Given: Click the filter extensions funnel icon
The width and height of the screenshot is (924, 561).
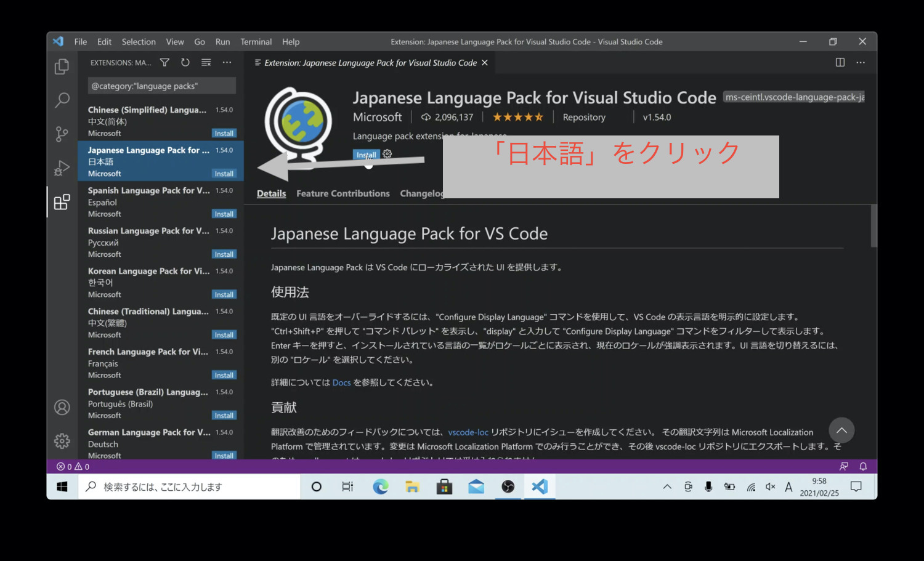Looking at the screenshot, I should [x=164, y=62].
